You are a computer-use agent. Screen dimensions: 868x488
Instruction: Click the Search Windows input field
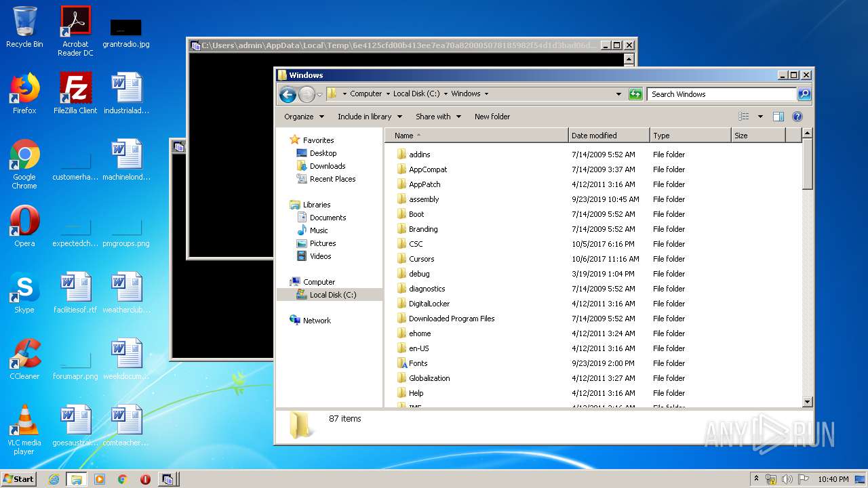point(722,94)
